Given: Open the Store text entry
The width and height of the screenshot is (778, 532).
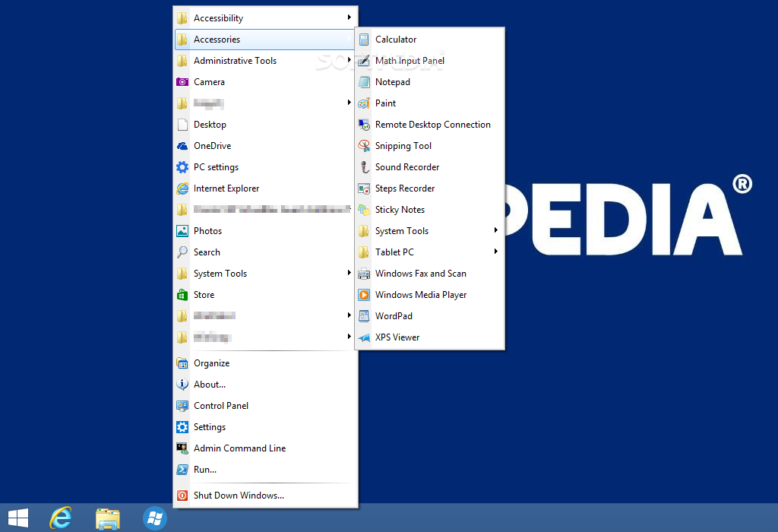Looking at the screenshot, I should [204, 295].
